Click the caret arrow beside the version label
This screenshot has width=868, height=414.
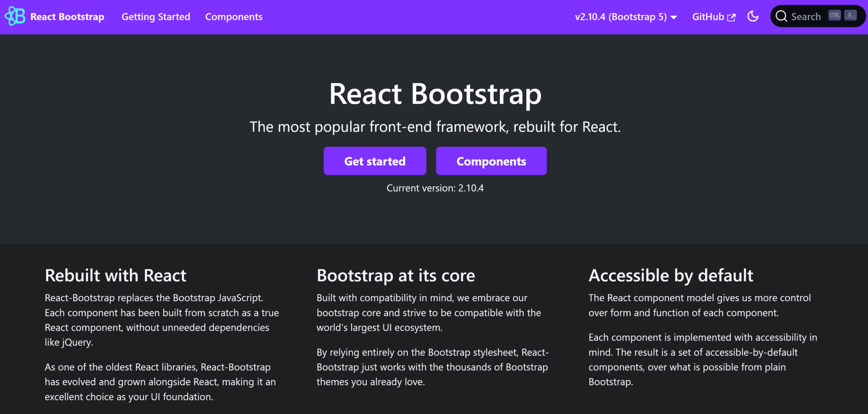click(674, 17)
